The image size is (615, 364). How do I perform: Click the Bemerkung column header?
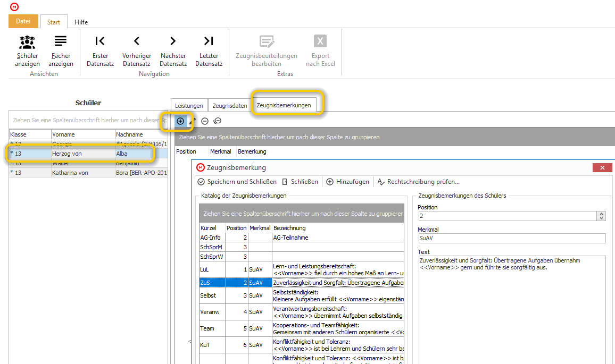point(252,151)
